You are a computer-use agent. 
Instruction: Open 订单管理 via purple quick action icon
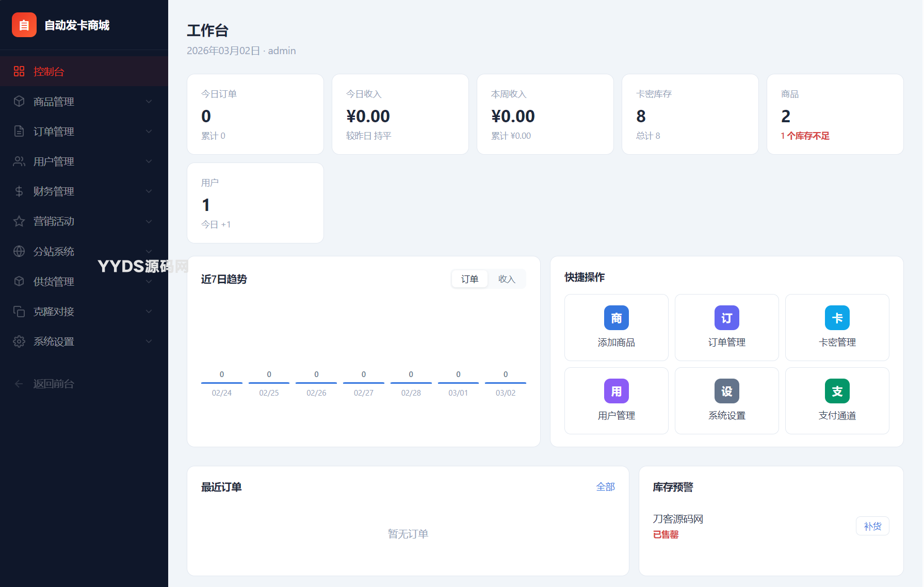[x=726, y=318]
